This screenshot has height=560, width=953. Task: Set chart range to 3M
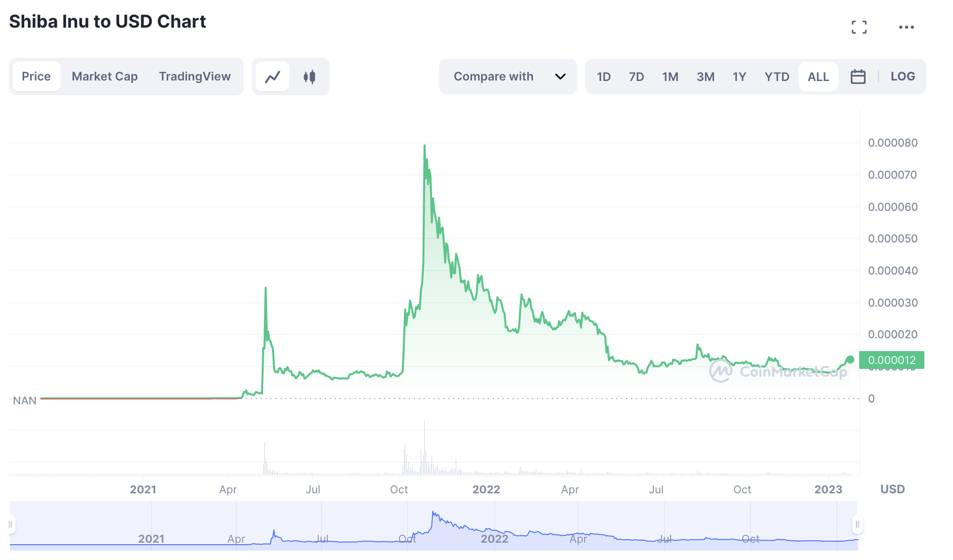[706, 77]
